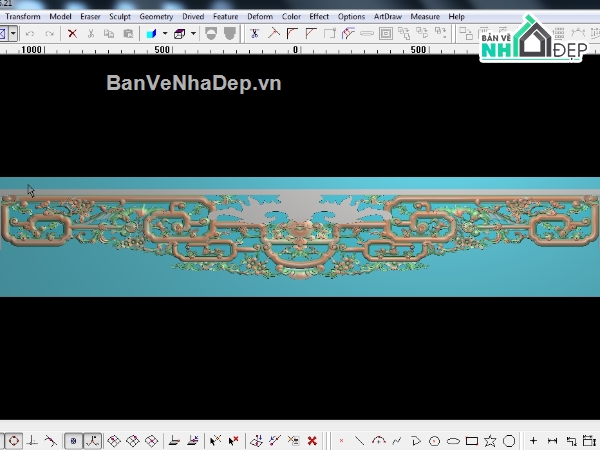This screenshot has width=600, height=450.
Task: Click the first diamond plane view icon
Action: point(114,441)
